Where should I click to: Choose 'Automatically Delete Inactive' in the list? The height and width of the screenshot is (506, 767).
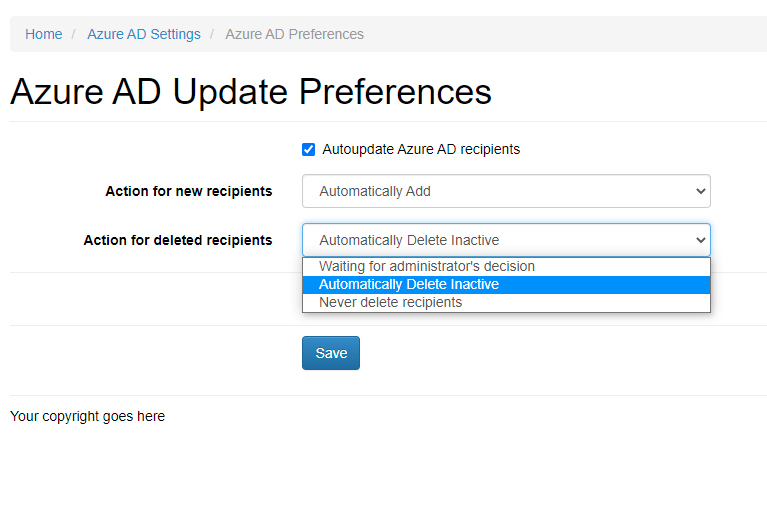coord(409,285)
